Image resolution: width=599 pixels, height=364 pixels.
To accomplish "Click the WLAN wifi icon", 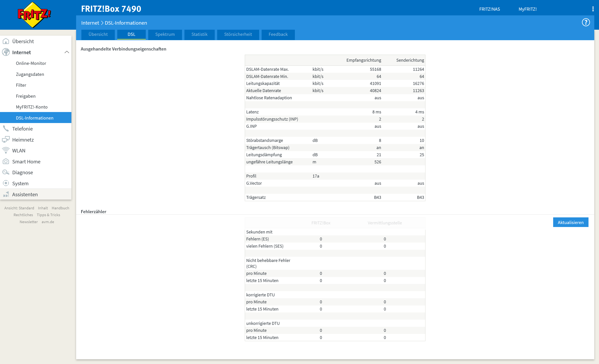I will 6,150.
